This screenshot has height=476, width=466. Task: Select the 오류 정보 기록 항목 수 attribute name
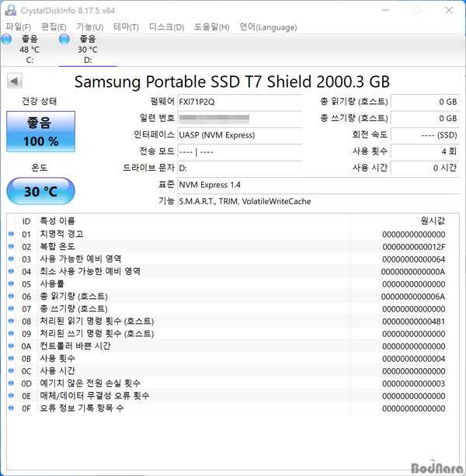click(82, 408)
